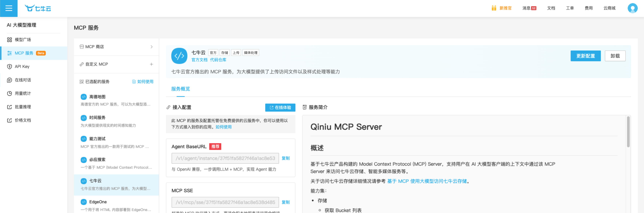
Task: Open 云商城 in top navigation
Action: coord(609,8)
